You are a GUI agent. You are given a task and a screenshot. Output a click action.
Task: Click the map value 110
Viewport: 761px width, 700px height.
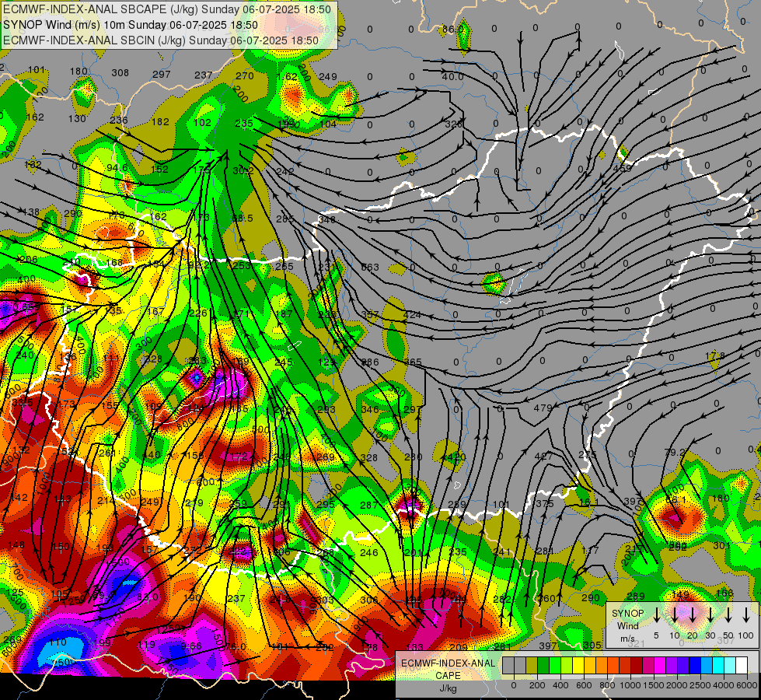tap(58, 642)
